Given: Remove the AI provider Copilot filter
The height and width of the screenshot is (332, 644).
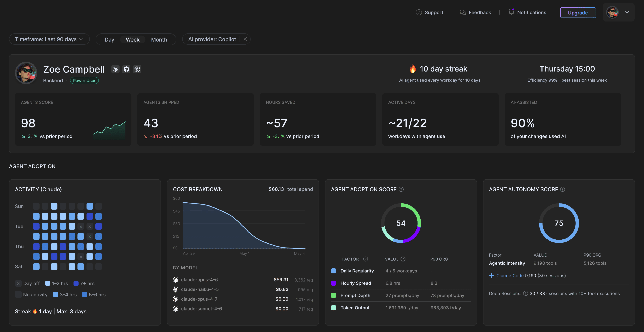Looking at the screenshot, I should pyautogui.click(x=245, y=39).
